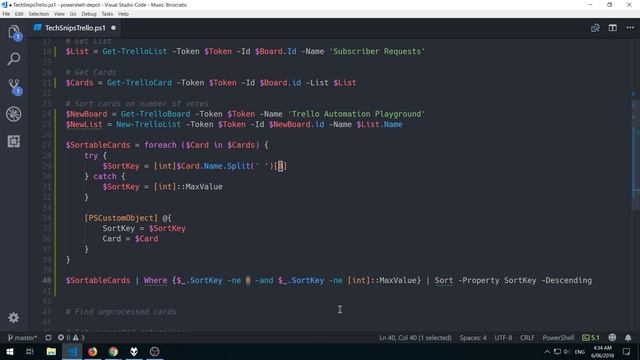Screen dimensions: 640x360
Task: Open the Explorer view in activity bar
Action: click(x=14, y=33)
